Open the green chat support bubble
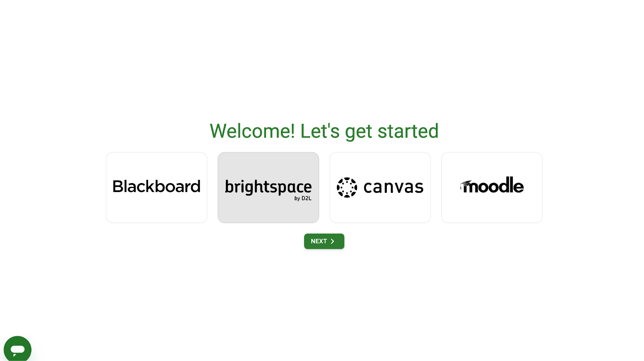This screenshot has height=361, width=644. [17, 349]
